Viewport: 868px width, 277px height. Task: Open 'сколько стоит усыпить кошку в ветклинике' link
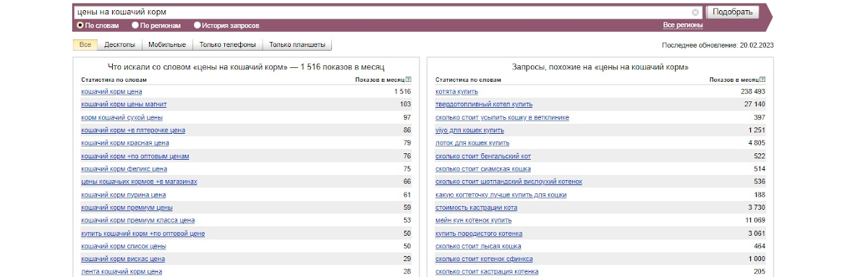(502, 117)
